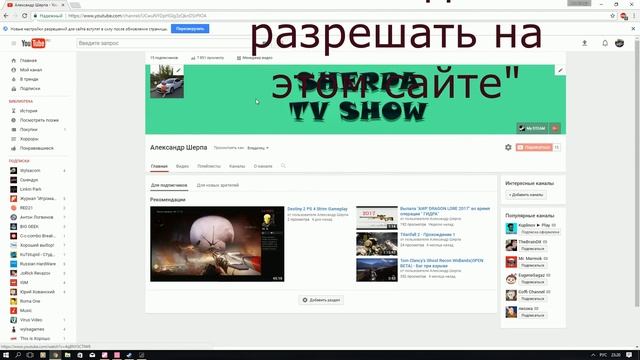
Task: Click the upload video arrow icon
Action: click(584, 43)
